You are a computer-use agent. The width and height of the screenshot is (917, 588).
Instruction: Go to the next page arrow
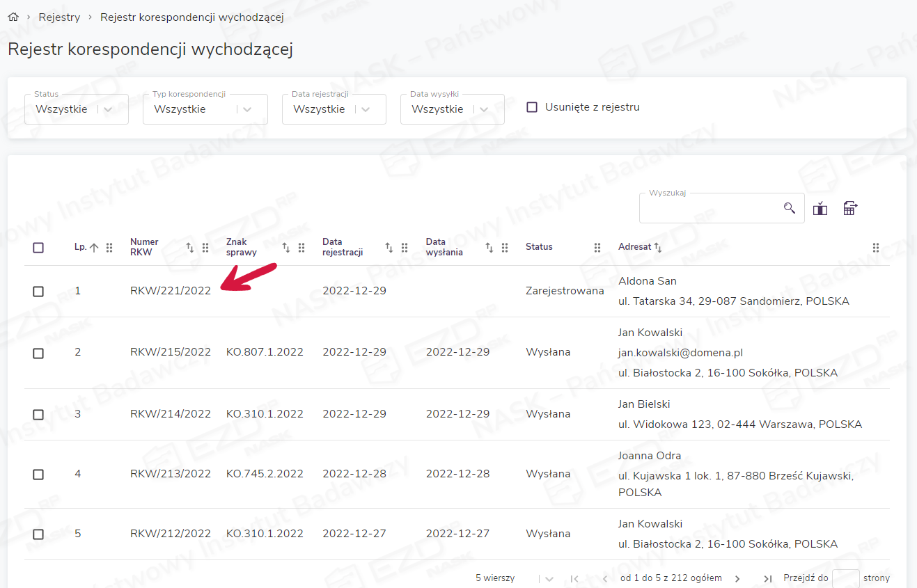coord(737,578)
